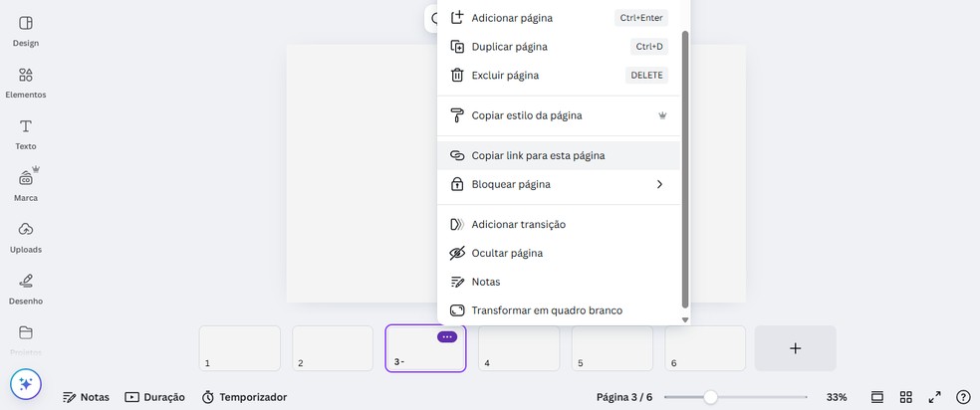Select the Desenho drawing tool
The image size is (980, 410).
(x=26, y=289)
